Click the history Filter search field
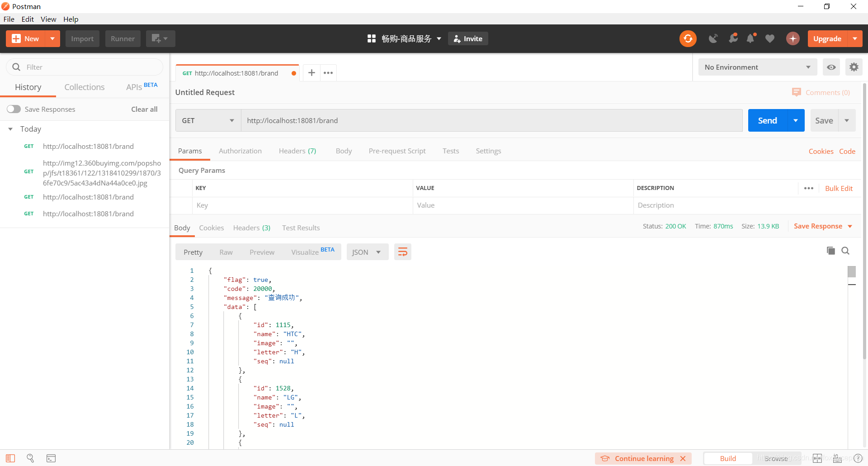The width and height of the screenshot is (868, 466). pos(85,67)
